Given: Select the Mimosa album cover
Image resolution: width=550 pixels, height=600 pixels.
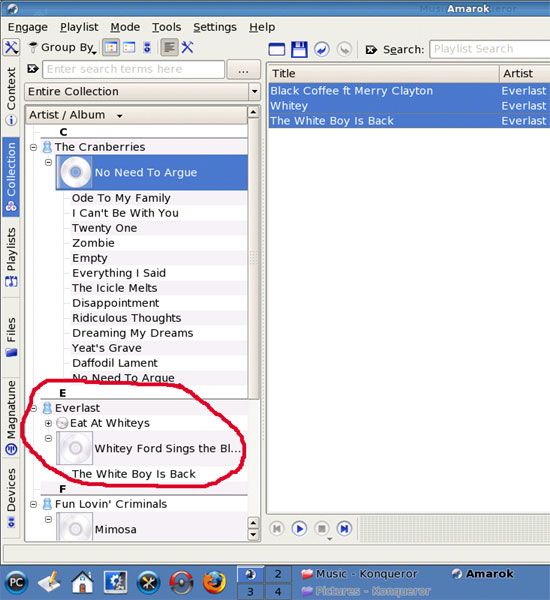Looking at the screenshot, I should (75, 529).
